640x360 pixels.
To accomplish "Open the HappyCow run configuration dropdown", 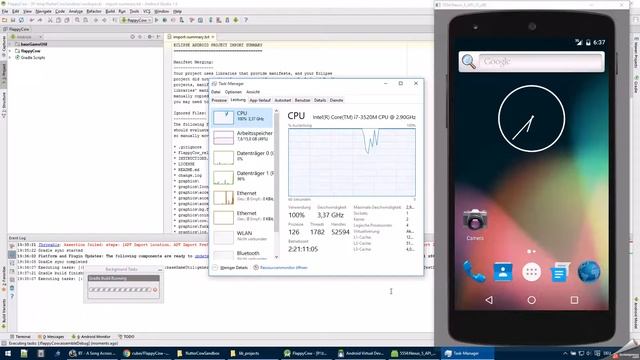I will [136, 20].
